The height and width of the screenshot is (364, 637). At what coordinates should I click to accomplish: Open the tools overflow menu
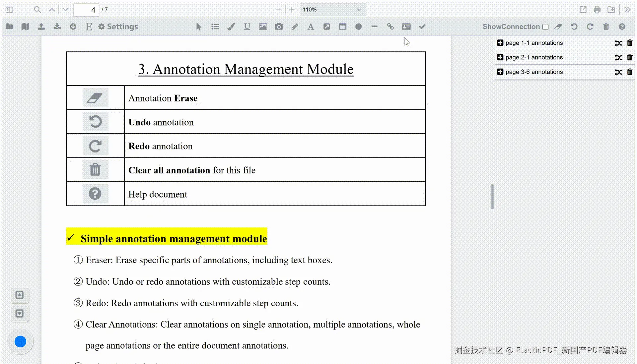[627, 10]
